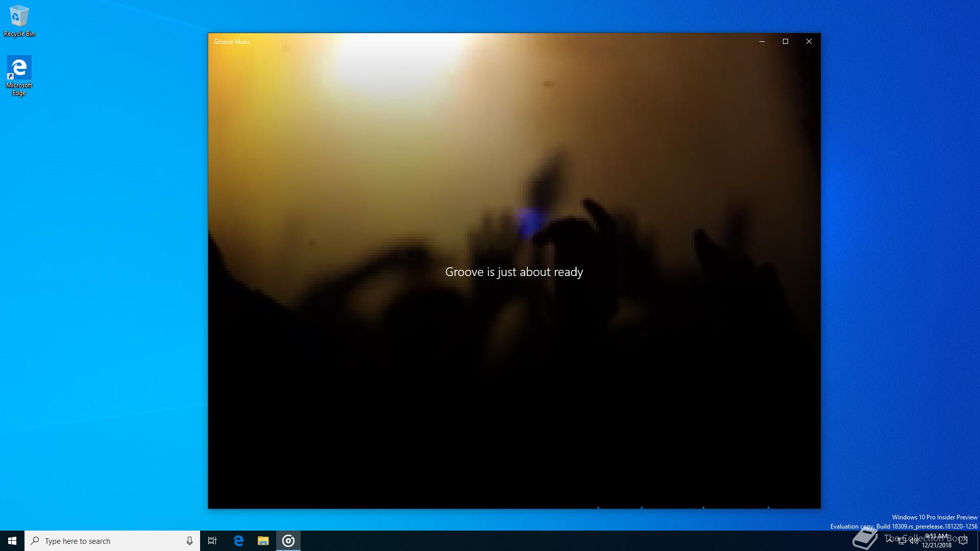Click the Groove Music window title
This screenshot has height=551, width=980.
[232, 42]
